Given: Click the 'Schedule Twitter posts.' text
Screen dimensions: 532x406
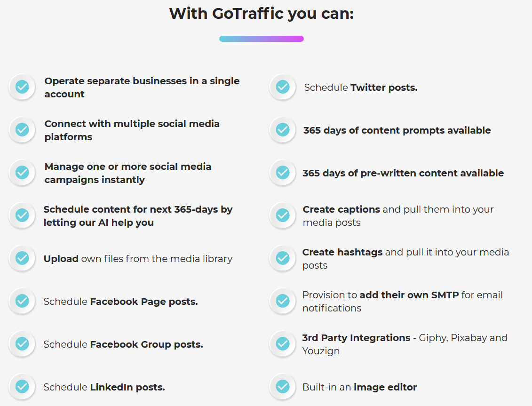Looking at the screenshot, I should click(360, 88).
